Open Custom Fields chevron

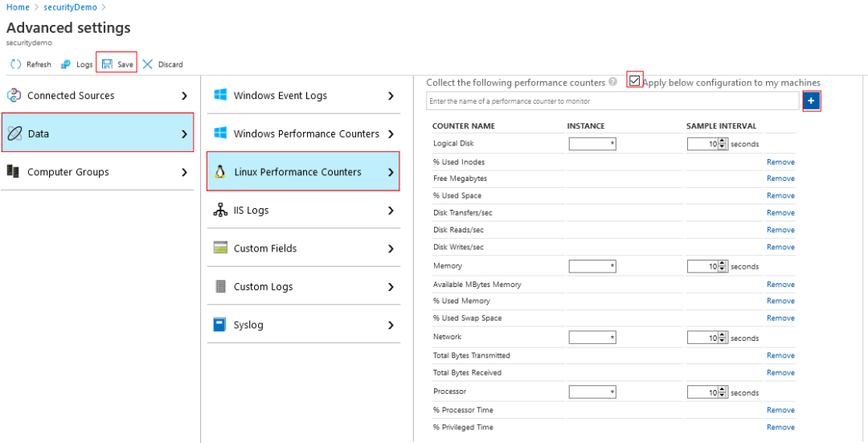(x=391, y=248)
